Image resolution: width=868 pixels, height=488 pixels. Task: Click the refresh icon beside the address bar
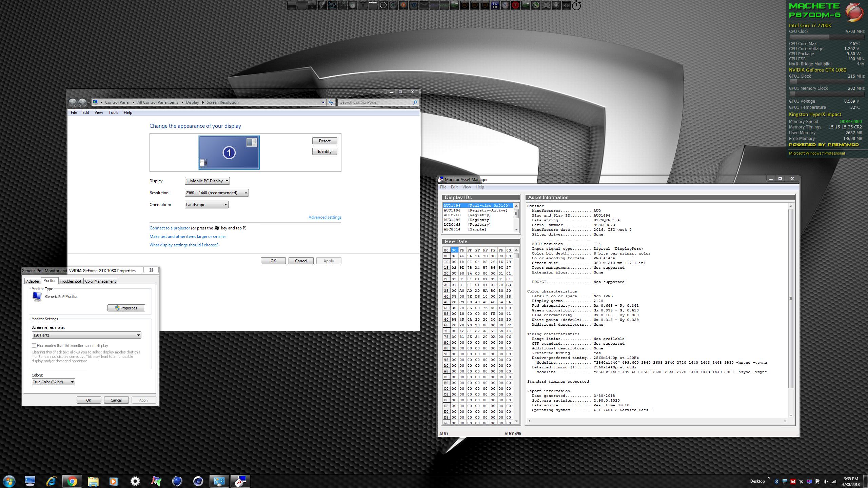[331, 102]
